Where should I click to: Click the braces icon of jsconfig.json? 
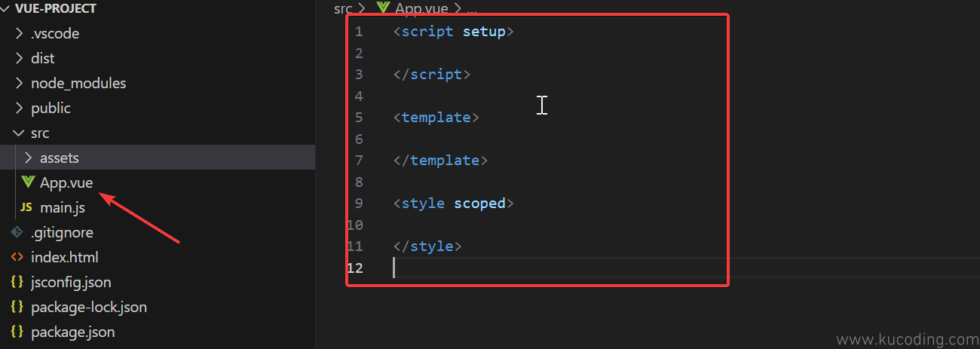17,282
